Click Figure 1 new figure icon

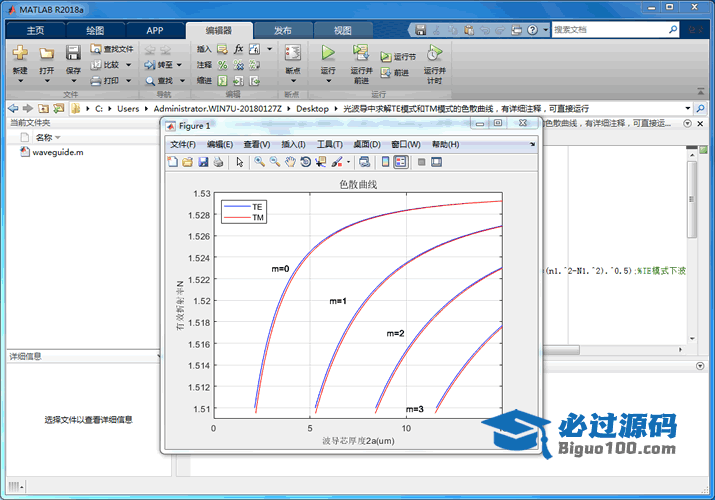(173, 162)
